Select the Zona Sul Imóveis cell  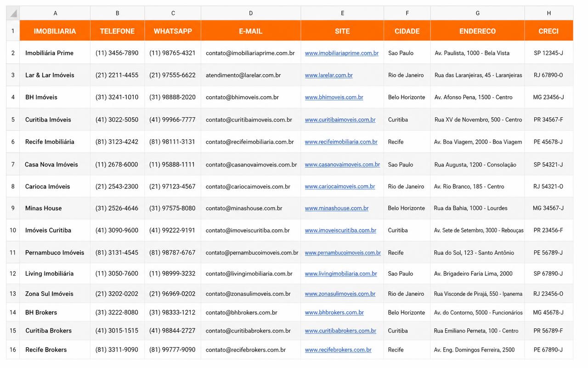[55, 293]
